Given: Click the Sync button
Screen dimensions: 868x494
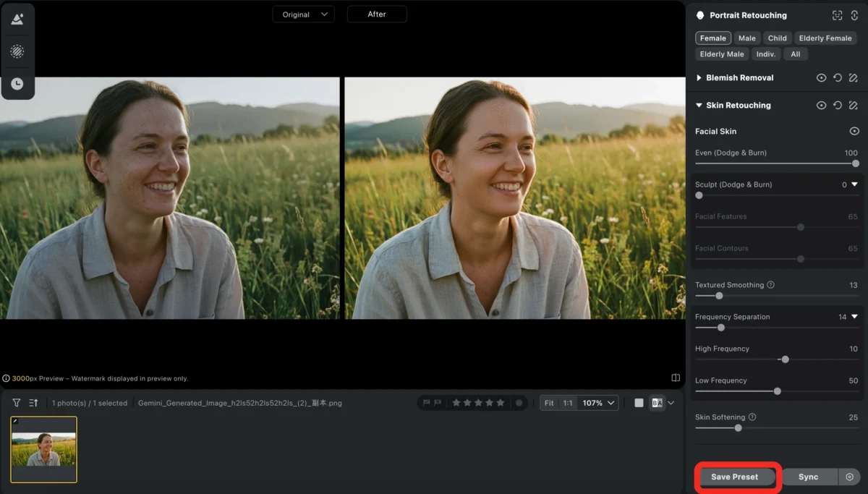Looking at the screenshot, I should [x=809, y=477].
